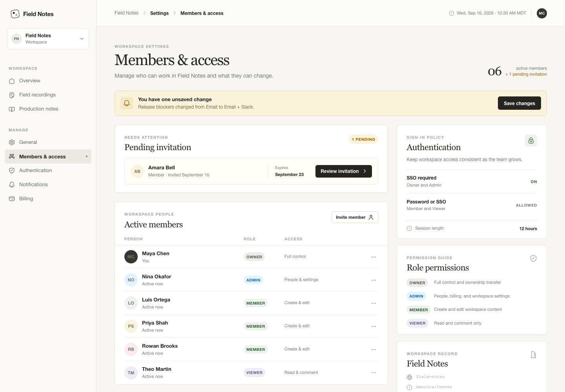This screenshot has width=565, height=392.
Task: Click the ALLOWED status for Password or SSO
Action: [x=526, y=205]
